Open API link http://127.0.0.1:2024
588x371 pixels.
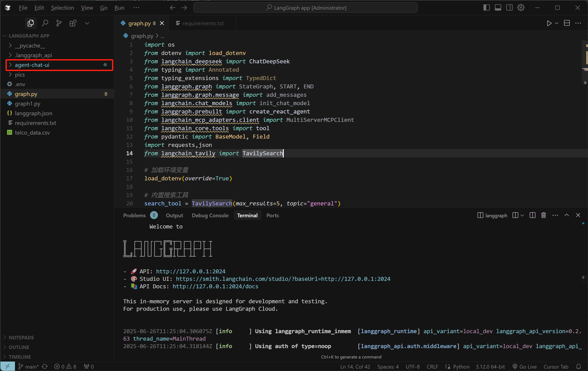pos(191,271)
